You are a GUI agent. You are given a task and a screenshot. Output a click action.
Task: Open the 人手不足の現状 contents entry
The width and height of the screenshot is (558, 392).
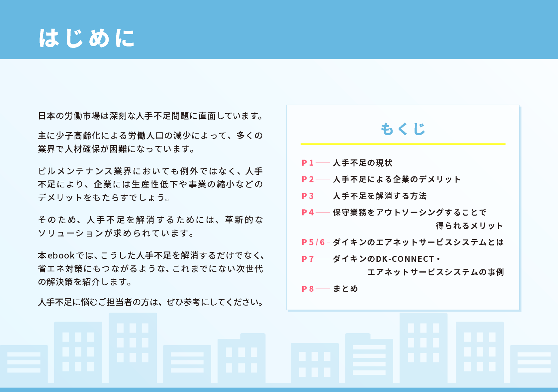coord(362,163)
